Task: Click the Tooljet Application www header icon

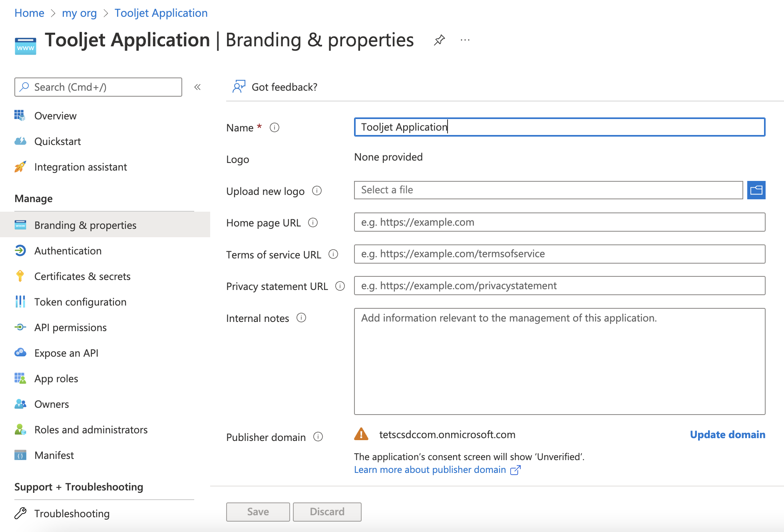Action: (x=26, y=46)
